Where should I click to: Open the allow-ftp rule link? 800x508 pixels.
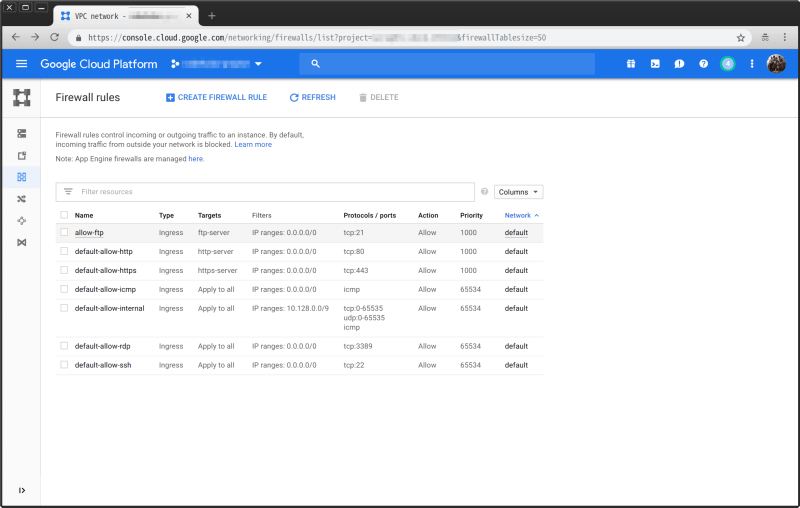(x=89, y=233)
